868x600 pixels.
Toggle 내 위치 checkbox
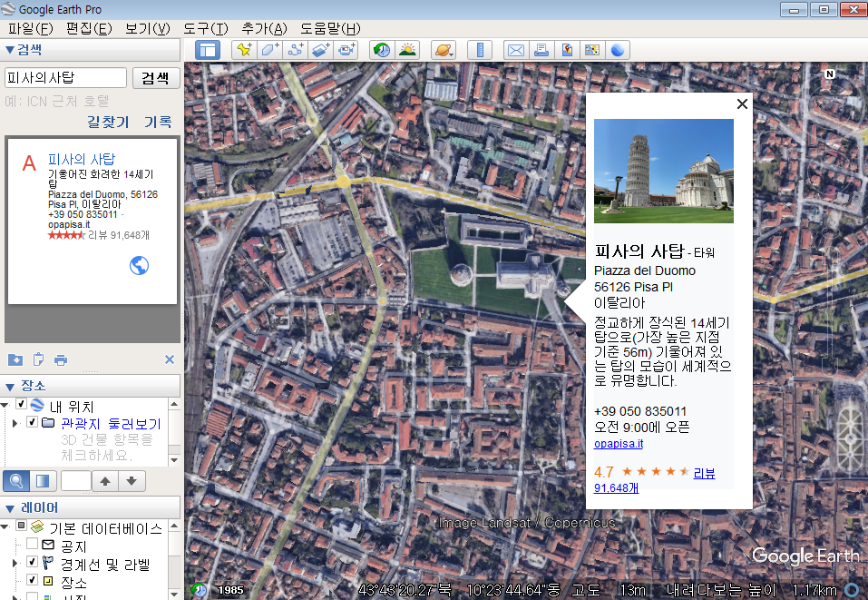[21, 404]
